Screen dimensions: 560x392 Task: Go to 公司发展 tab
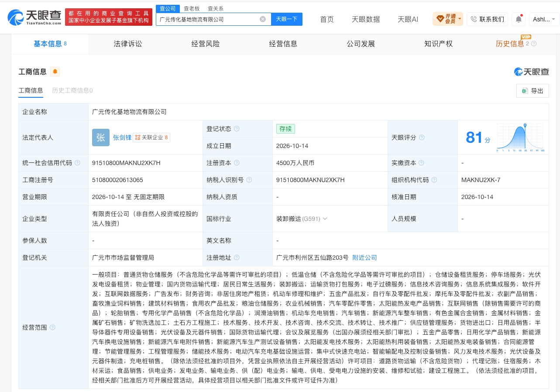[361, 44]
